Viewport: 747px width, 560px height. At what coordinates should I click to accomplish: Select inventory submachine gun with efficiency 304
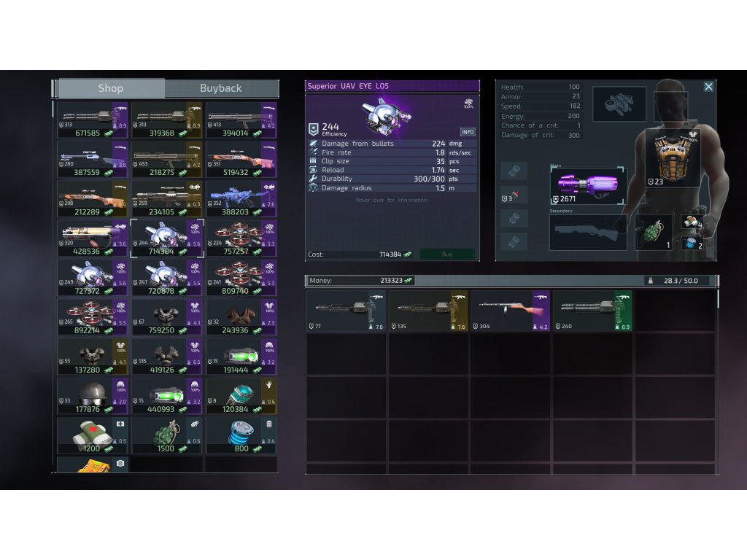[510, 311]
